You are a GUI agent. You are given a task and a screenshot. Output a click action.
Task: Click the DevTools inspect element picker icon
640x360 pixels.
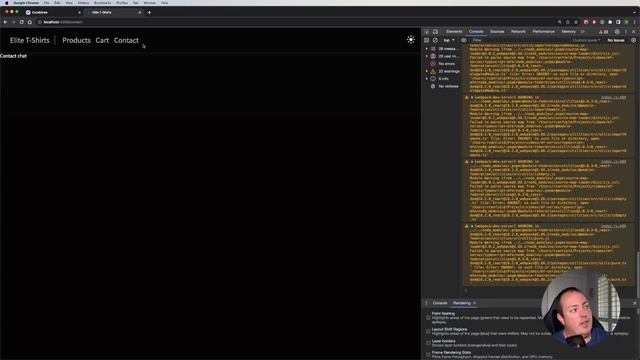pos(427,31)
